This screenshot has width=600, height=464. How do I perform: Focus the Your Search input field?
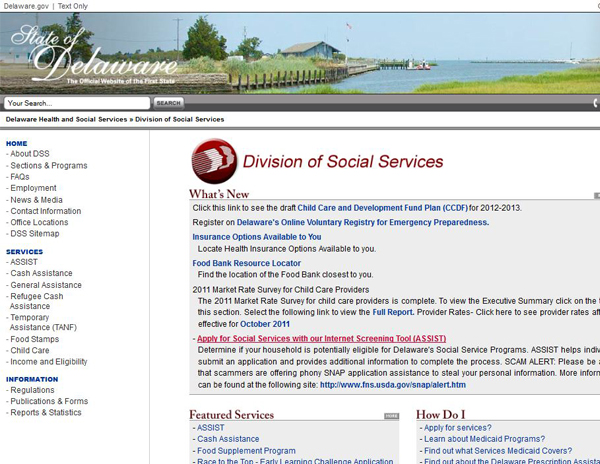[x=77, y=103]
